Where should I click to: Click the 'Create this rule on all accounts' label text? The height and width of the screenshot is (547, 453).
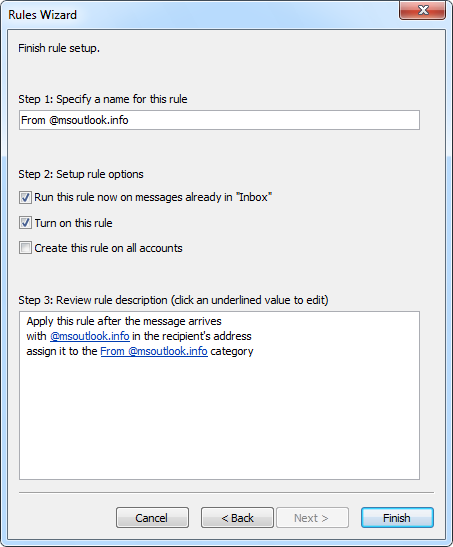pos(108,248)
